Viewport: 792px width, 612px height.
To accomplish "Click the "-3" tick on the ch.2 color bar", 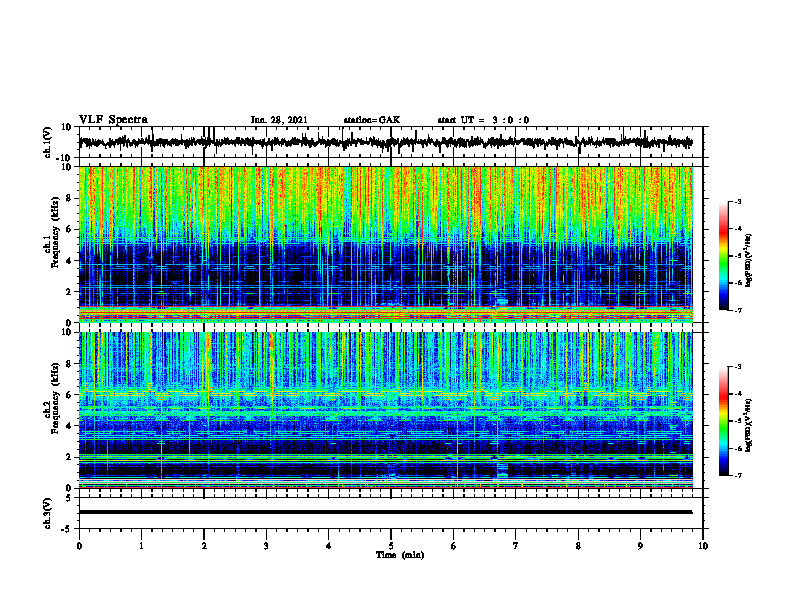I will [x=738, y=367].
